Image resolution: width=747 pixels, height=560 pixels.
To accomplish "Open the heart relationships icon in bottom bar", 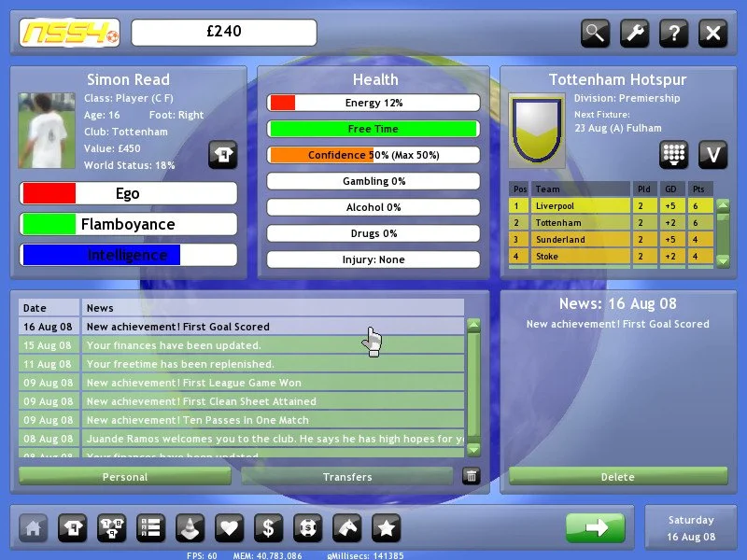I will pos(229,528).
